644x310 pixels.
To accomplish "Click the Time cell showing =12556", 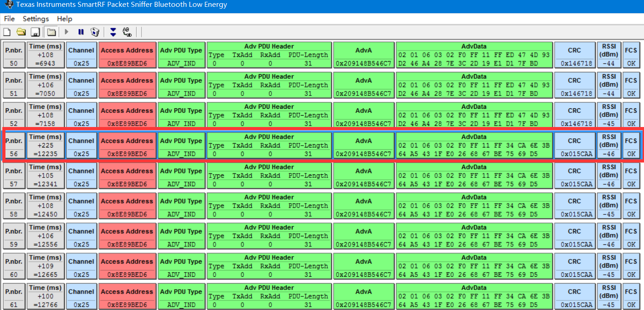I will coord(46,236).
